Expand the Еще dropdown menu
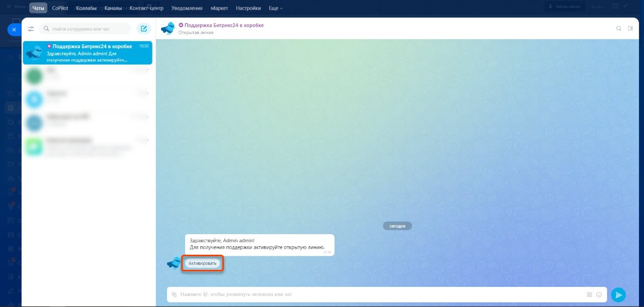The image size is (644, 307). coord(276,8)
